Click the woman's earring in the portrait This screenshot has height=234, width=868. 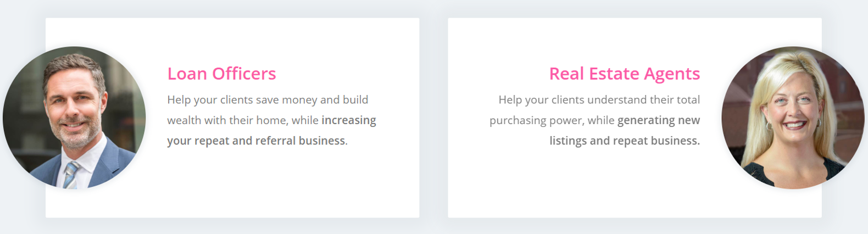pyautogui.click(x=769, y=126)
